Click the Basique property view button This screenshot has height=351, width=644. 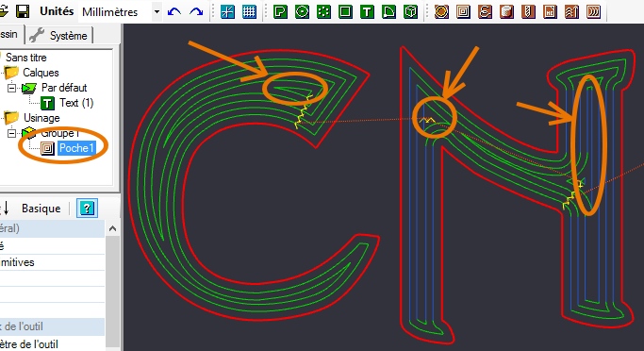point(41,209)
